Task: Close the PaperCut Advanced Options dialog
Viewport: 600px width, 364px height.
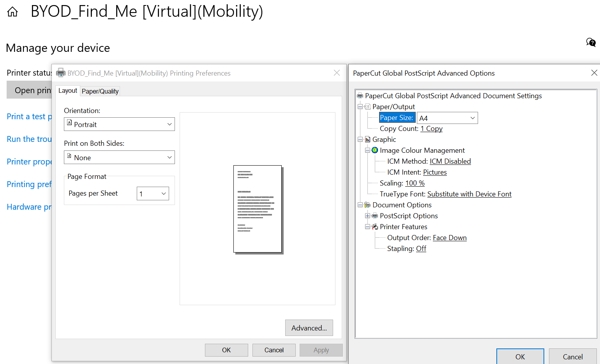Action: tap(594, 73)
